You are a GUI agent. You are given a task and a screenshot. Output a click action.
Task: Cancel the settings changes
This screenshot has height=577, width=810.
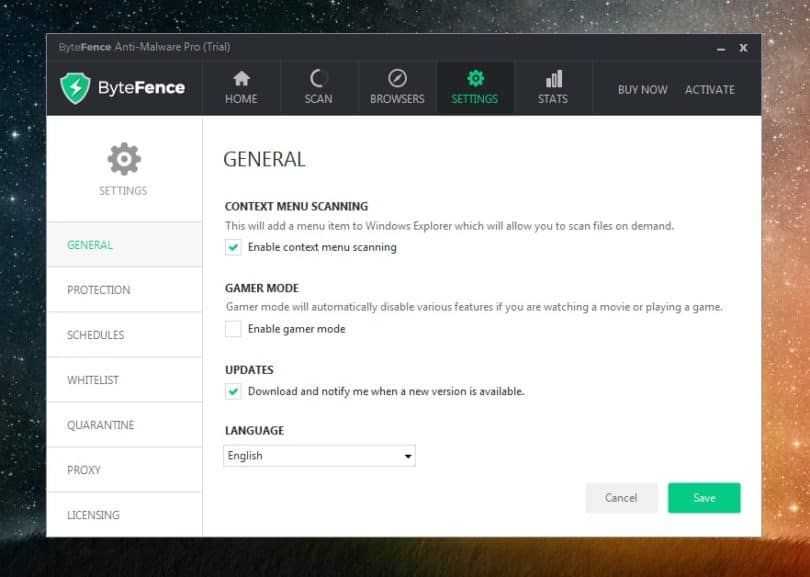point(621,497)
